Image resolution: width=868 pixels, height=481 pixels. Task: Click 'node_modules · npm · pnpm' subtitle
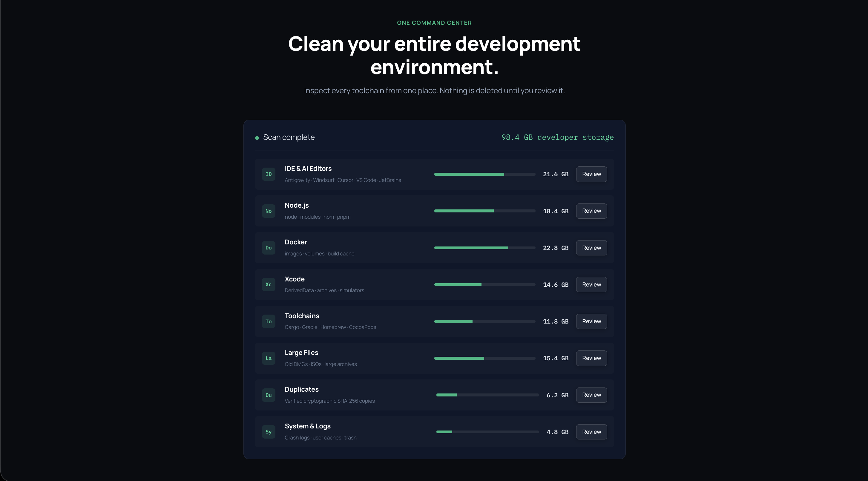click(x=318, y=217)
